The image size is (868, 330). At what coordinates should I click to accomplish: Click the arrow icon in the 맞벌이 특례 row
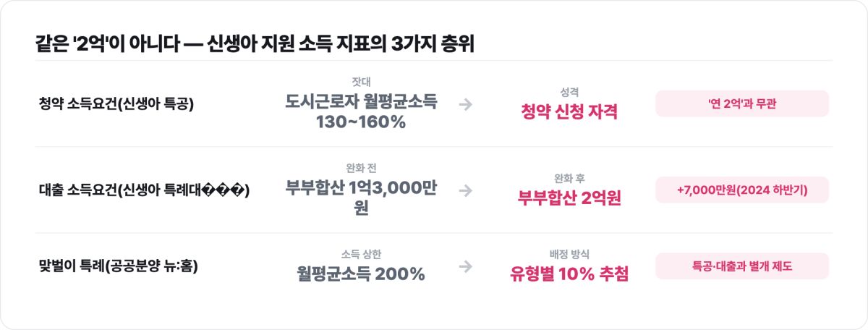point(466,266)
